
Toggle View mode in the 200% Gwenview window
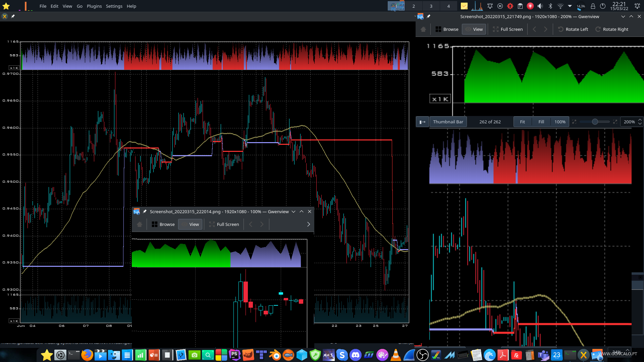[x=474, y=29]
